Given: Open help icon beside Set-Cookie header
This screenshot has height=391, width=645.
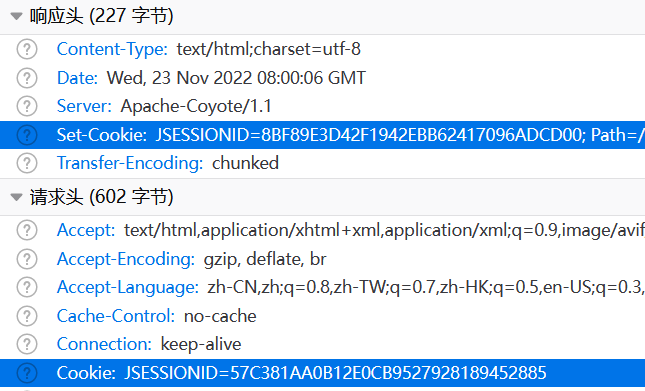Looking at the screenshot, I should 27,135.
